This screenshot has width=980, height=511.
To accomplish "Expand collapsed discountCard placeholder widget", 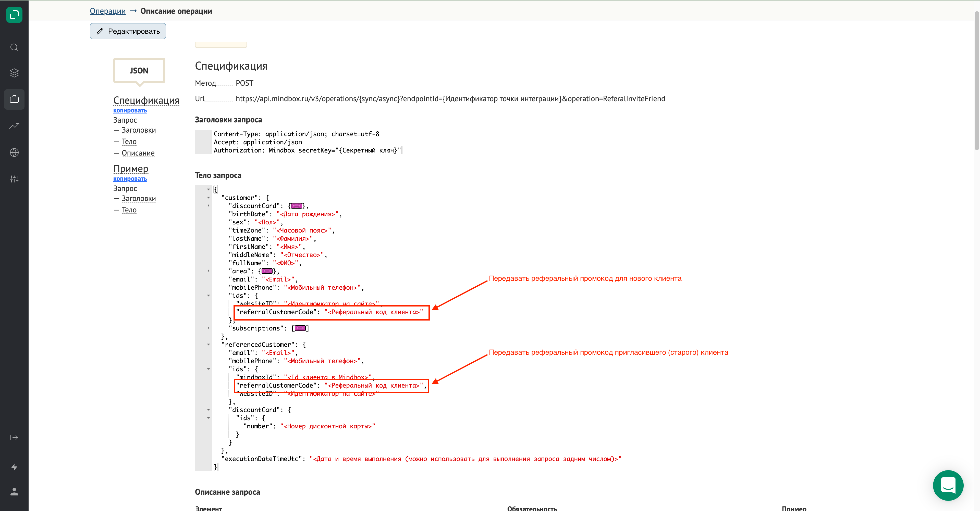I will point(297,206).
